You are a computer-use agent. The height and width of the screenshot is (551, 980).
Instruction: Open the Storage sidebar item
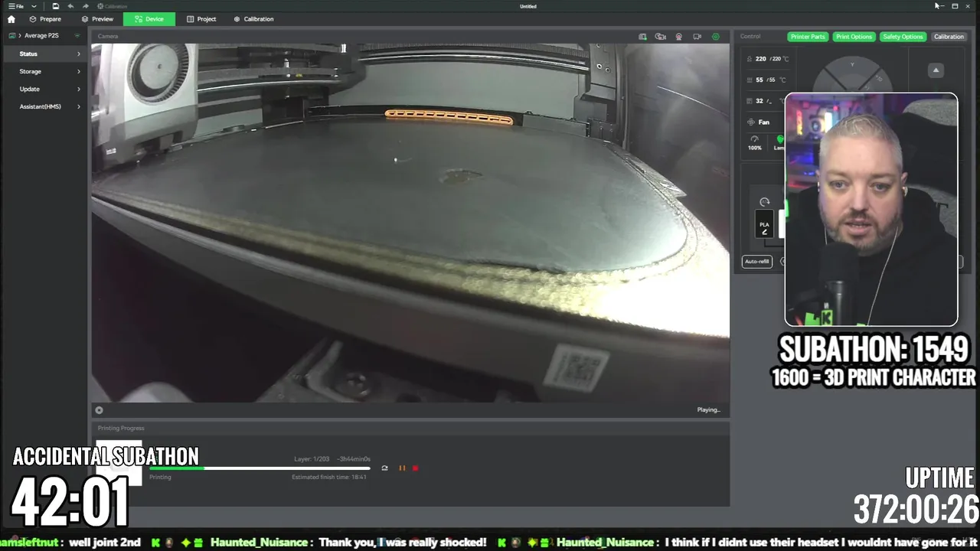pyautogui.click(x=46, y=71)
